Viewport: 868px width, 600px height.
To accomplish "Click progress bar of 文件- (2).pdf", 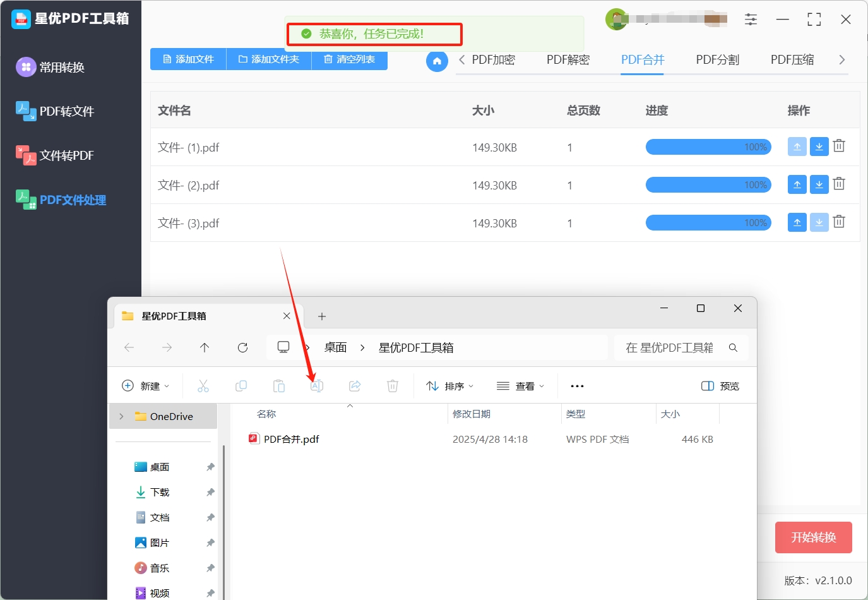I will click(708, 185).
